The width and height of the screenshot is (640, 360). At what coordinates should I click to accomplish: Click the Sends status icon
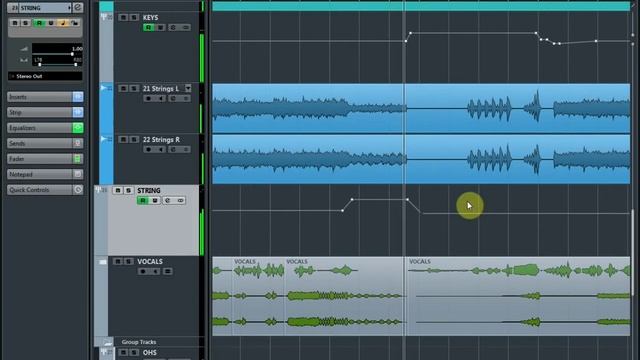pyautogui.click(x=78, y=143)
